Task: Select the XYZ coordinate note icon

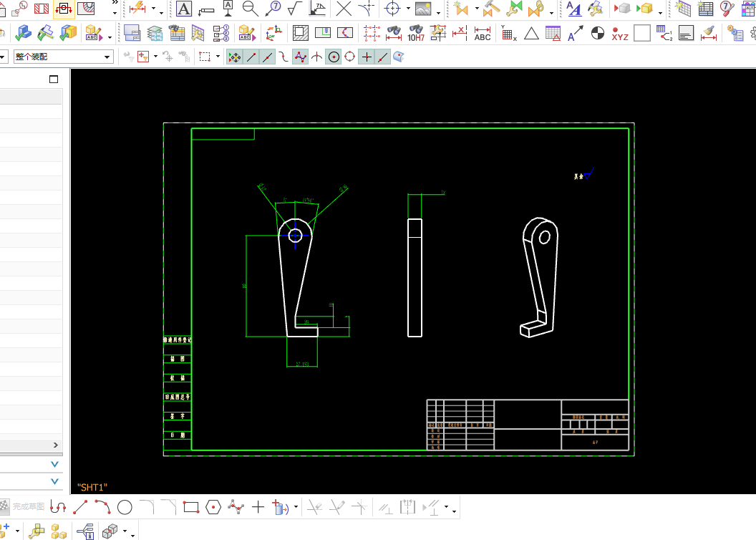Action: [619, 33]
